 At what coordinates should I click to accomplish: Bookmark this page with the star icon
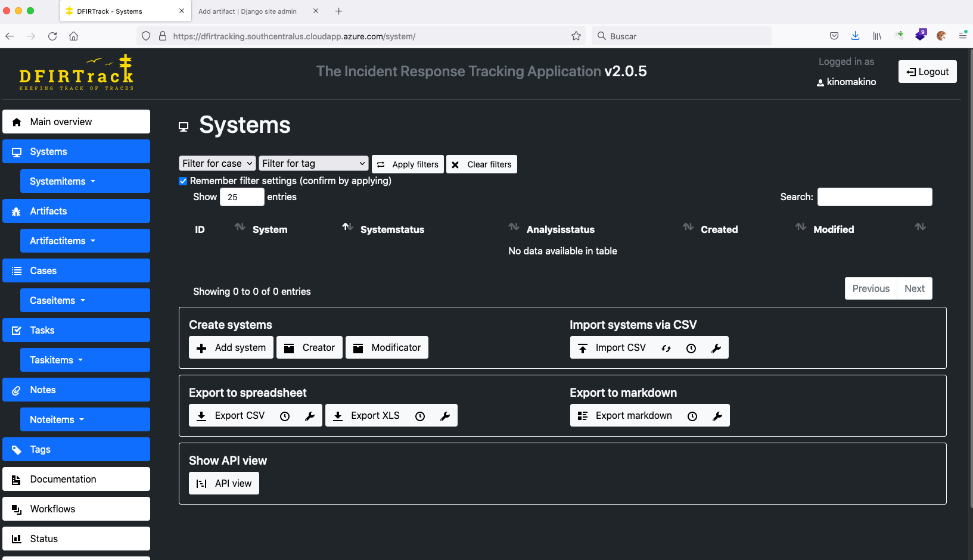point(576,36)
